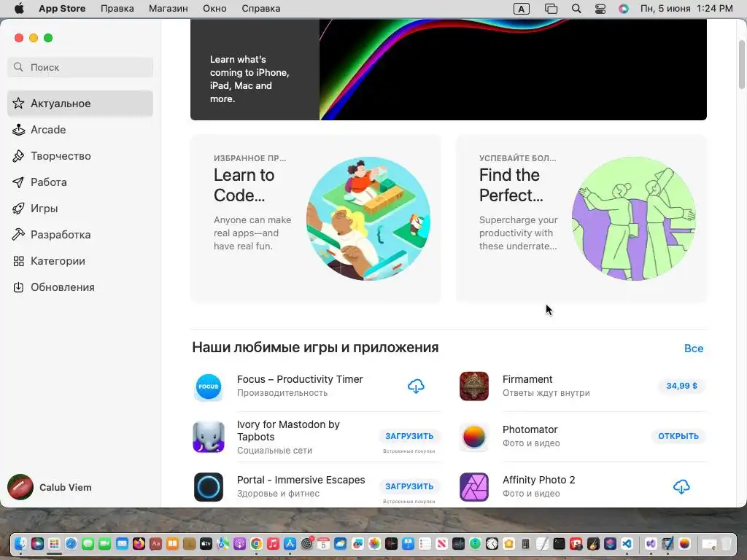
Task: Open the Trash in the Dock
Action: [726, 543]
